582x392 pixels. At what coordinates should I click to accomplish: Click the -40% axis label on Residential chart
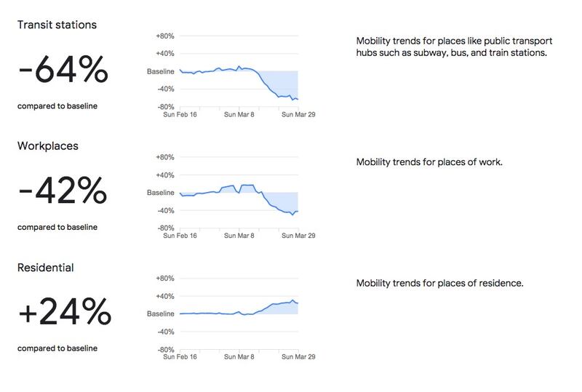click(x=166, y=332)
